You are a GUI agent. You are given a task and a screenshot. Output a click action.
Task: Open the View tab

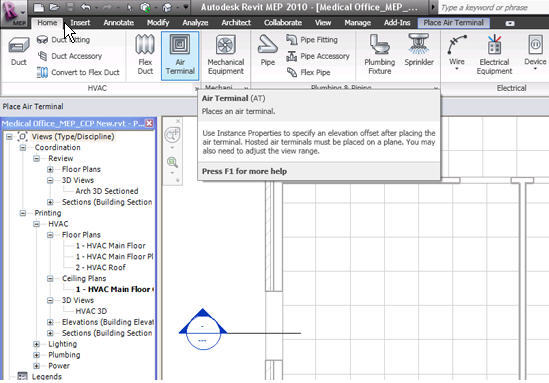click(323, 23)
